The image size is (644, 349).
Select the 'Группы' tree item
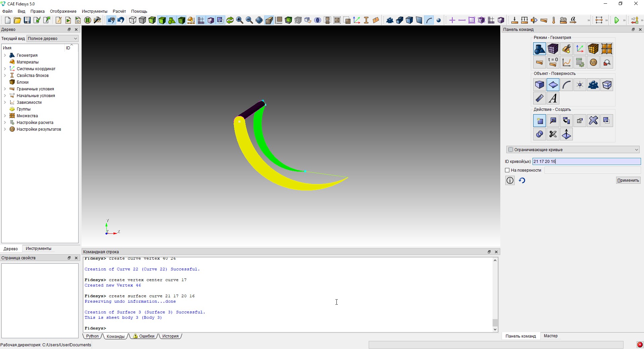coord(24,109)
